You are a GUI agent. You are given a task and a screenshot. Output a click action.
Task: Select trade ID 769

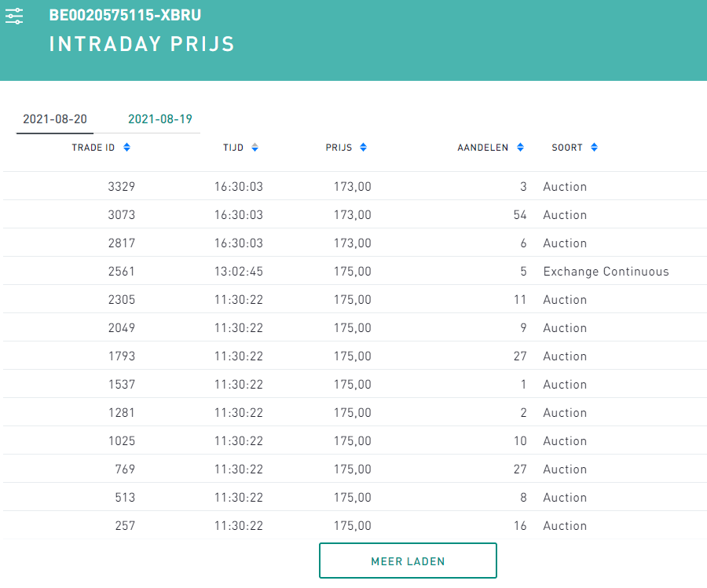pos(125,469)
